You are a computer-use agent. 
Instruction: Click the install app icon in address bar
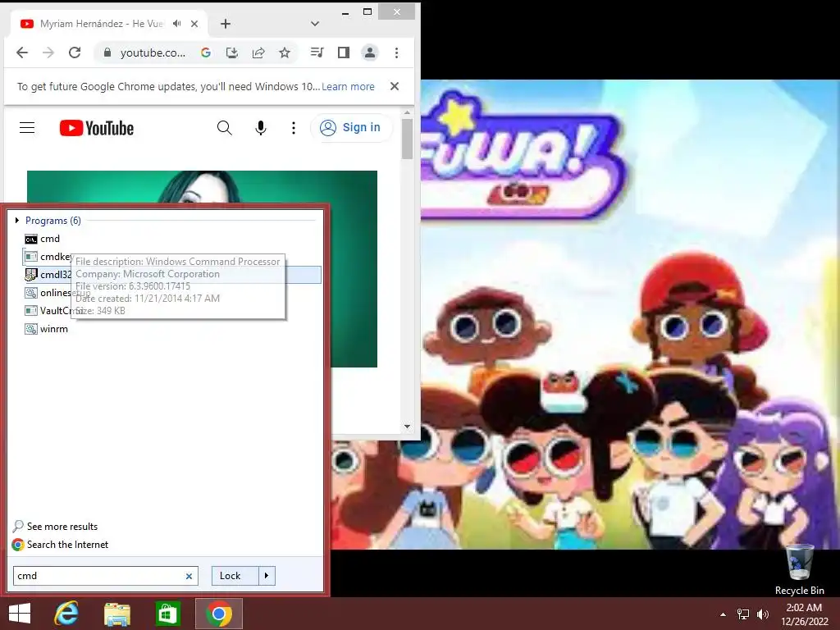[x=232, y=52]
